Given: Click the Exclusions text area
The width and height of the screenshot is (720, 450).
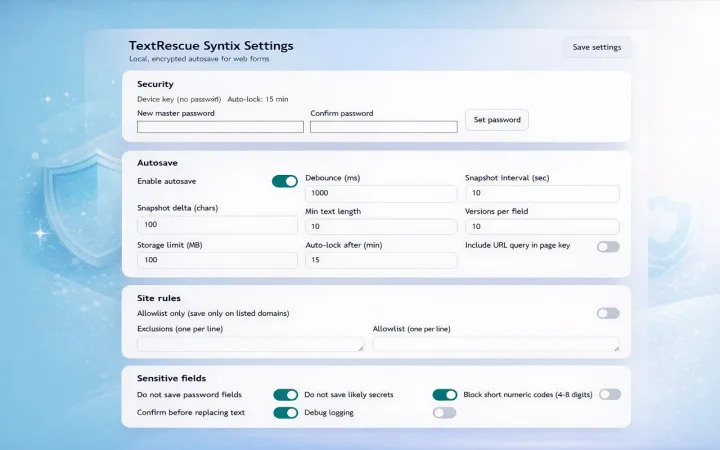Looking at the screenshot, I should click(250, 344).
